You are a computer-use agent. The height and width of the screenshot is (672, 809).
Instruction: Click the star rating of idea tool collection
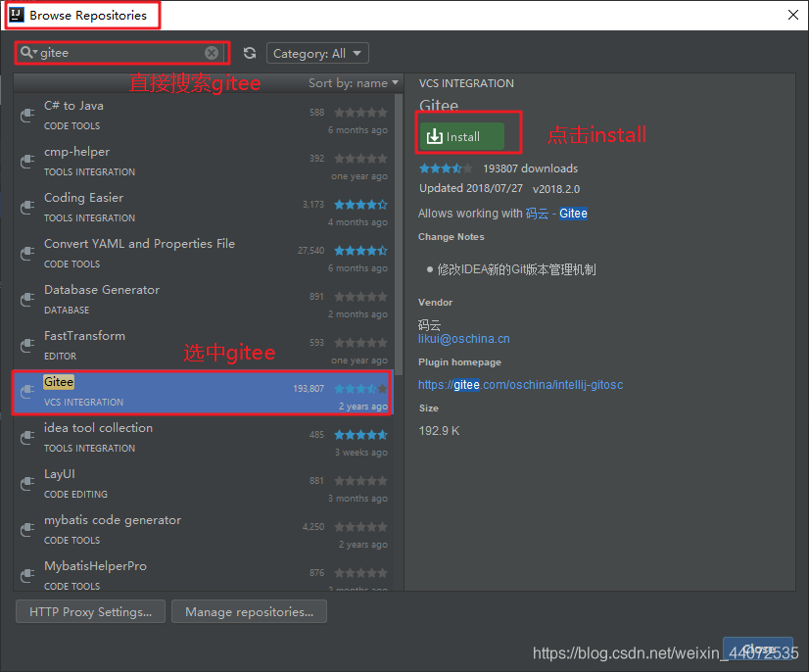(x=360, y=435)
